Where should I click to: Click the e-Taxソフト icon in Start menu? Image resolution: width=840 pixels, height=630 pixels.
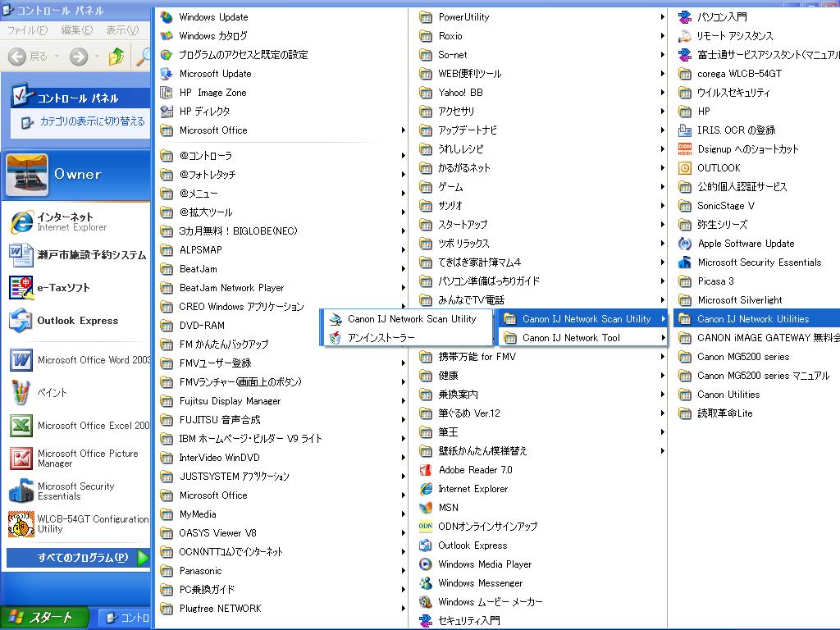21,288
